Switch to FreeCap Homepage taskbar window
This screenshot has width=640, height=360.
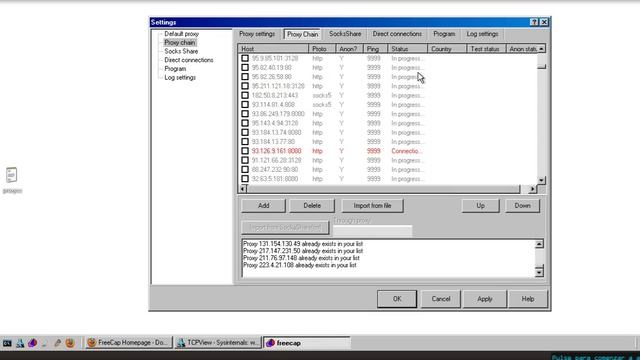[x=129, y=343]
